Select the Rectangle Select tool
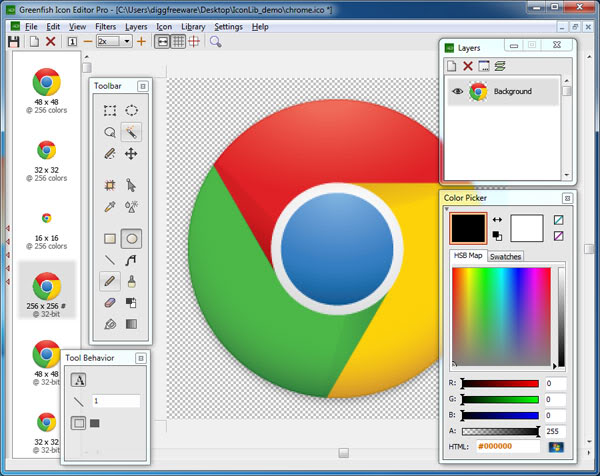The width and height of the screenshot is (600, 476). click(110, 110)
